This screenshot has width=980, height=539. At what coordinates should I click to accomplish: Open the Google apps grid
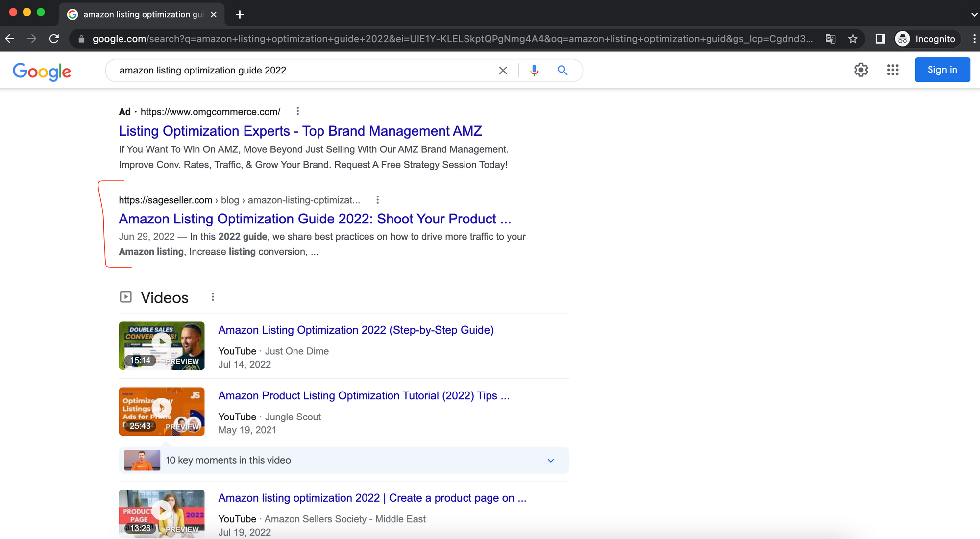point(893,70)
